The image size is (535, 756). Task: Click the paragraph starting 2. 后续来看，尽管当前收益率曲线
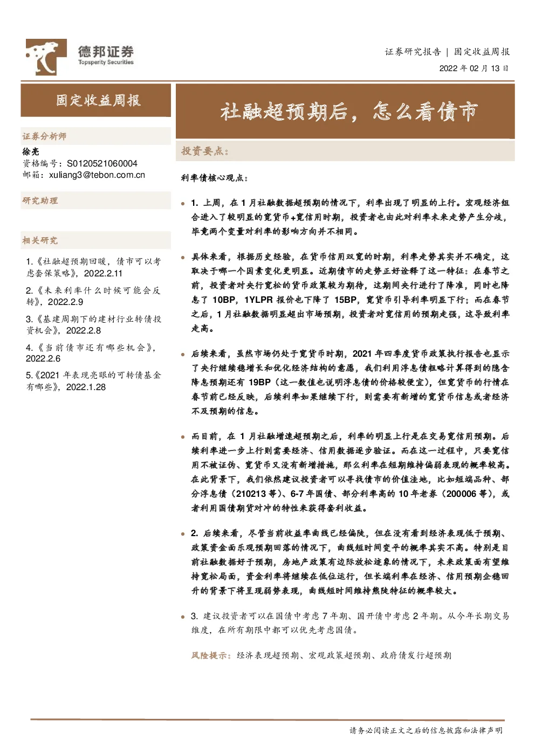pos(350,562)
